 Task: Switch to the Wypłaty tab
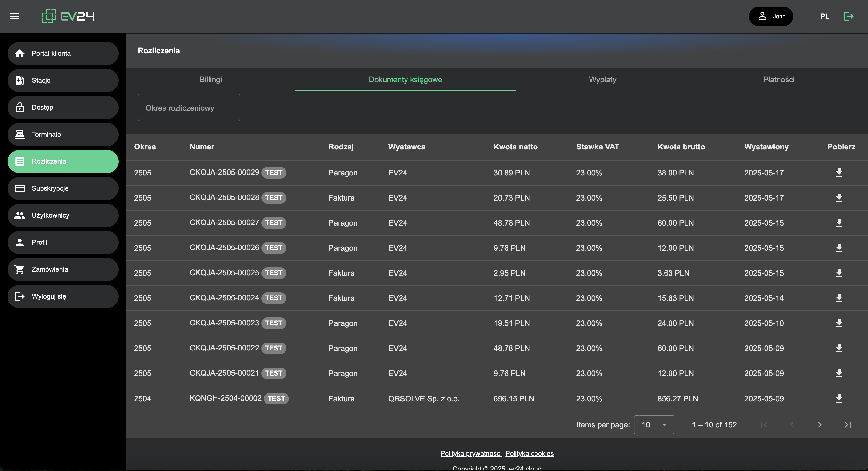point(603,80)
